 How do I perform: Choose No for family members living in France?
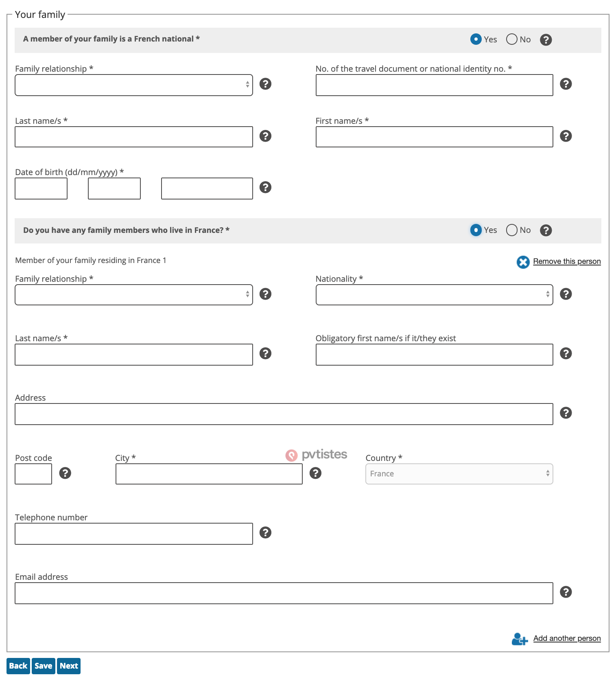pyautogui.click(x=512, y=230)
